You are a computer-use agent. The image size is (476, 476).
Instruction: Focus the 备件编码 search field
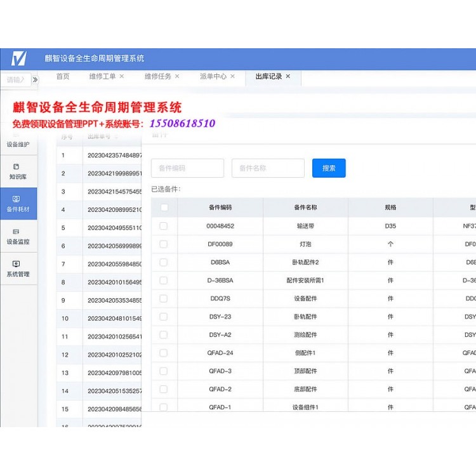pyautogui.click(x=187, y=168)
